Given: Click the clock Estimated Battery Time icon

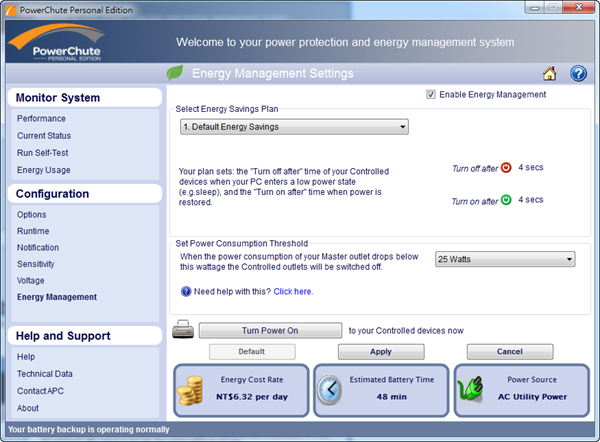Looking at the screenshot, I should 330,393.
